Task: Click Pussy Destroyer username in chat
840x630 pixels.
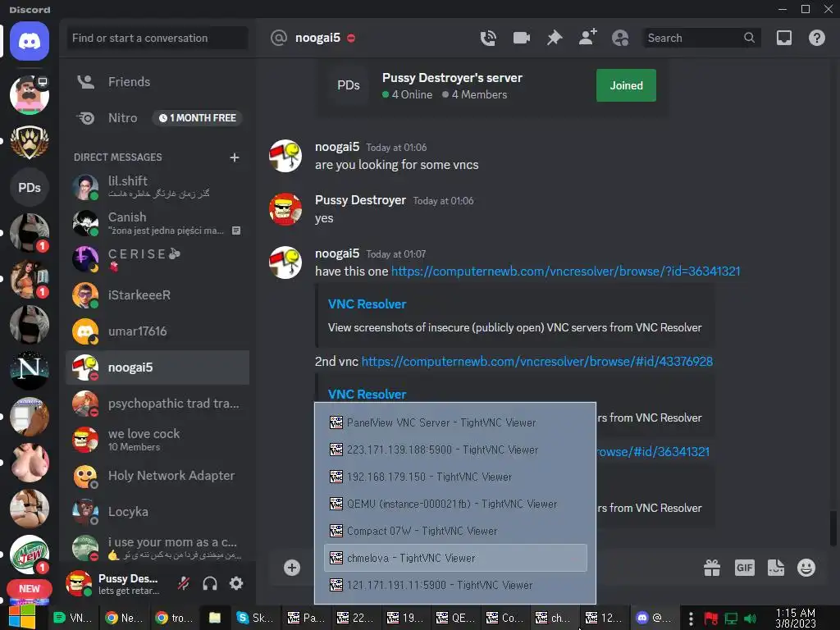Action: click(360, 200)
